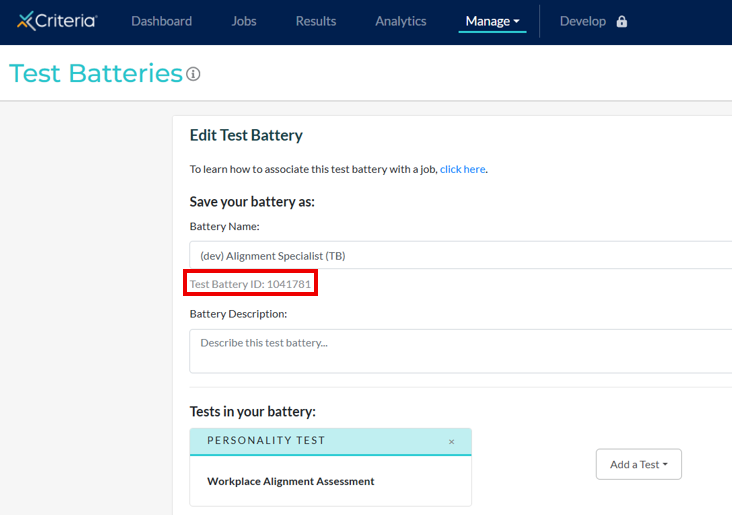Viewport: 732px width, 515px height.
Task: Click the info icon next to Test Batteries
Action: [193, 74]
